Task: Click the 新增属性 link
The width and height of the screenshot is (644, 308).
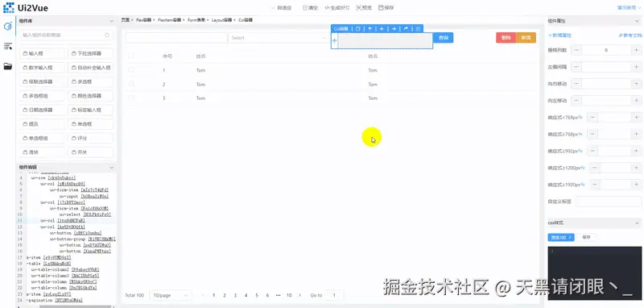Action: point(559,35)
